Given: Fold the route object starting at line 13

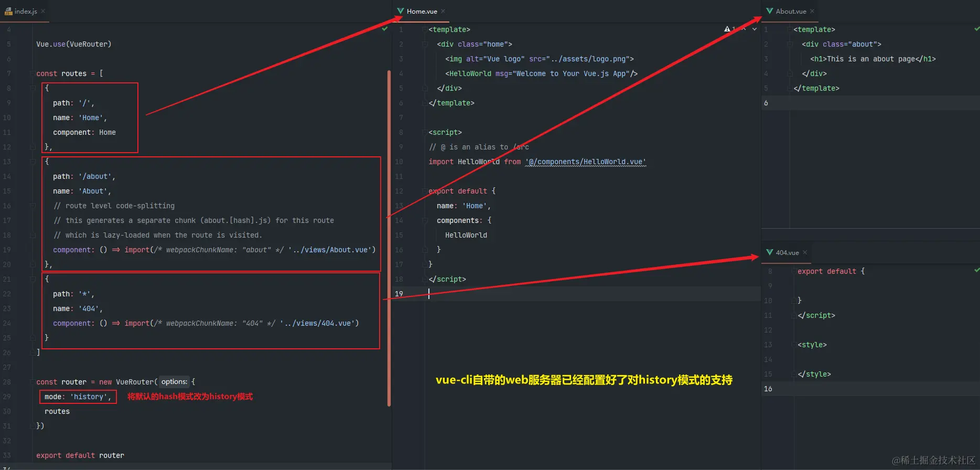Looking at the screenshot, I should coord(33,162).
